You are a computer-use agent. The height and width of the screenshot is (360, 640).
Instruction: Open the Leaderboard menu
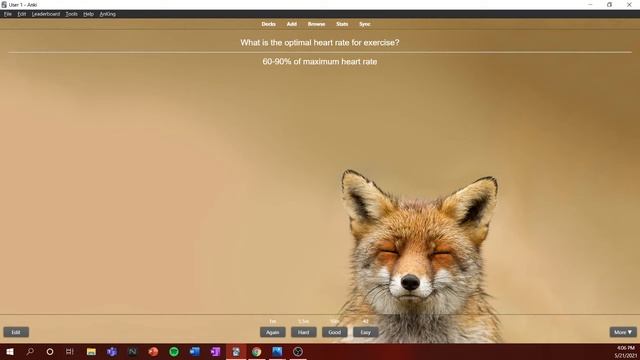[46, 14]
